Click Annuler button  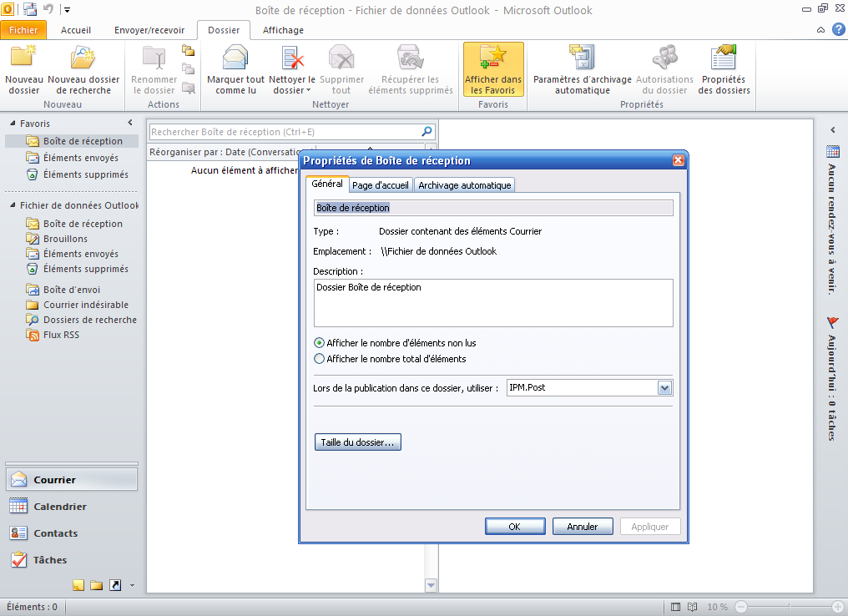pos(583,526)
